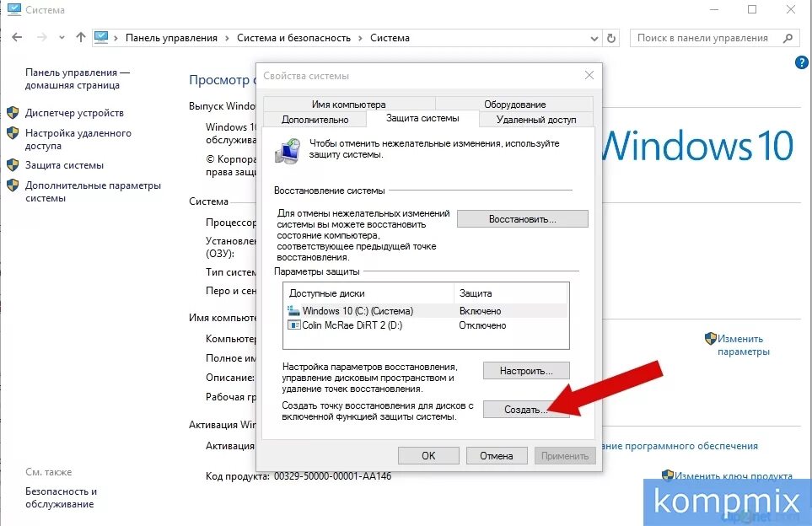812x526 pixels.
Task: Switch to 'Дополнительно' tab
Action: tap(315, 120)
